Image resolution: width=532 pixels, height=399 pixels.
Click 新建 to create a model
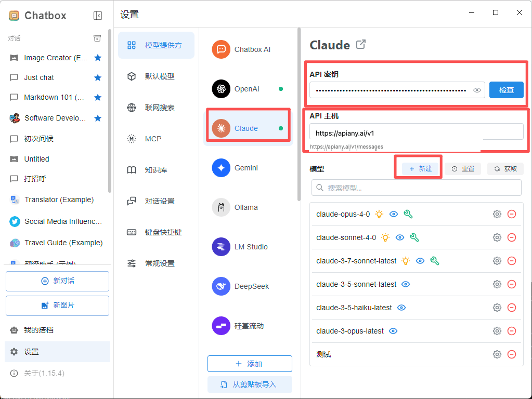[420, 169]
